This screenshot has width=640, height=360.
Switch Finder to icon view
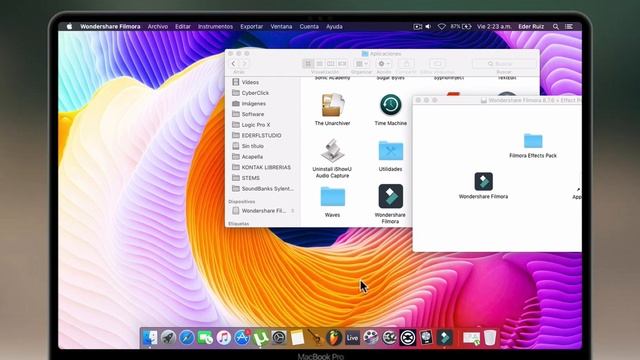[x=308, y=64]
